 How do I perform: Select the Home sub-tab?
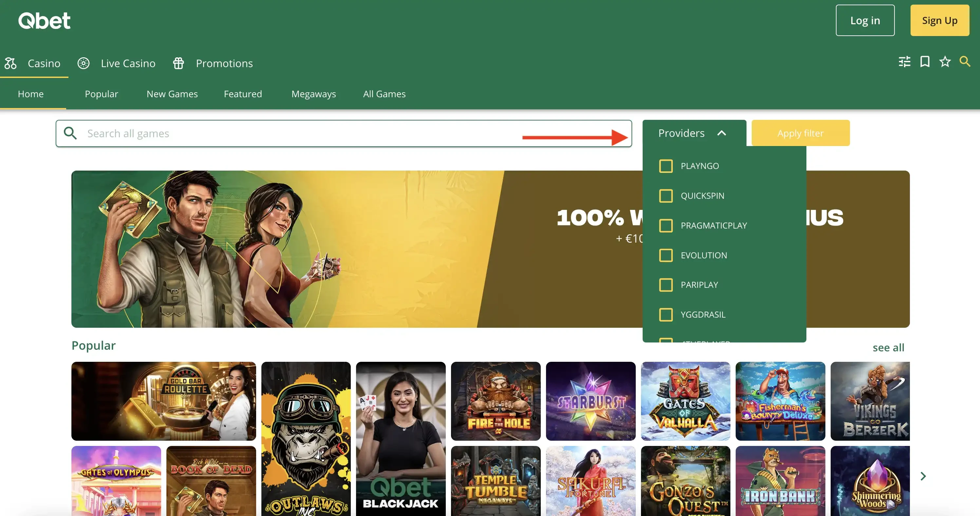[x=31, y=94]
